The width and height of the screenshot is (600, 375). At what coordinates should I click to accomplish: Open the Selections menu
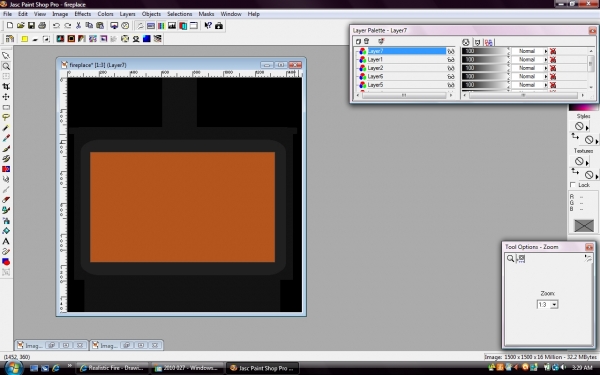coord(179,14)
